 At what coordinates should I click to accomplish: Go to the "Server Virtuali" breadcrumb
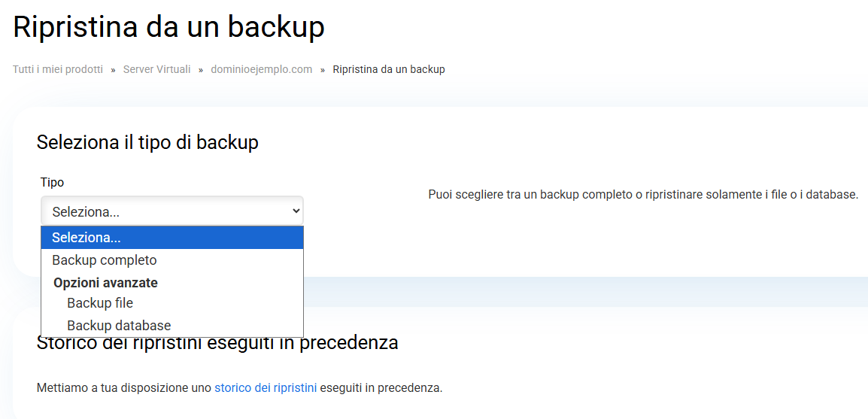click(x=156, y=69)
